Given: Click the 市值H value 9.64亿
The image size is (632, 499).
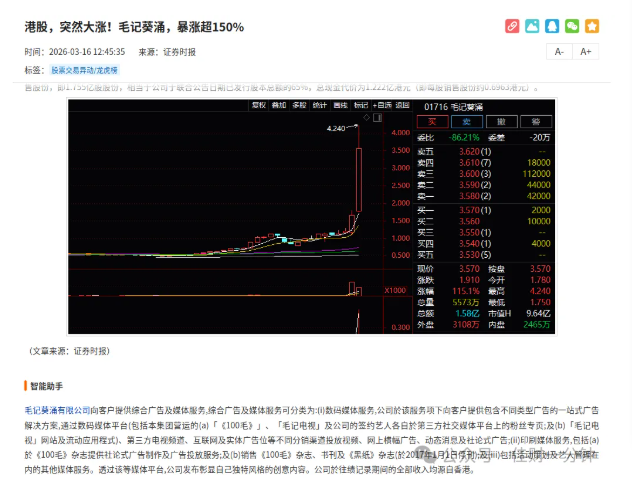Looking at the screenshot, I should coord(538,314).
